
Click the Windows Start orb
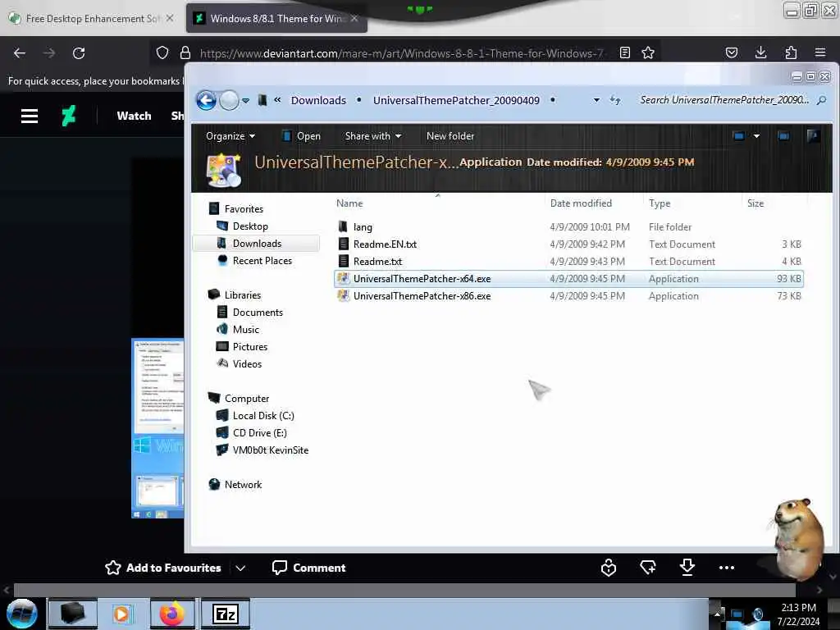(22, 614)
